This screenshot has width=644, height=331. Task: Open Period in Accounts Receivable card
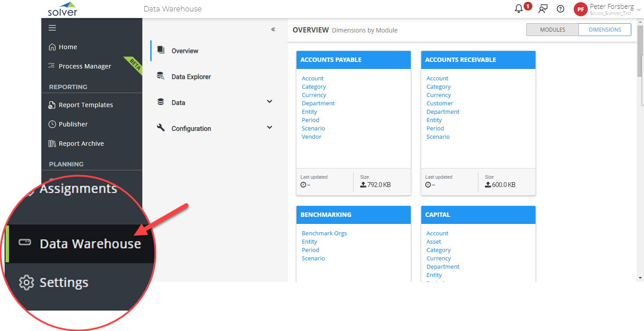435,129
